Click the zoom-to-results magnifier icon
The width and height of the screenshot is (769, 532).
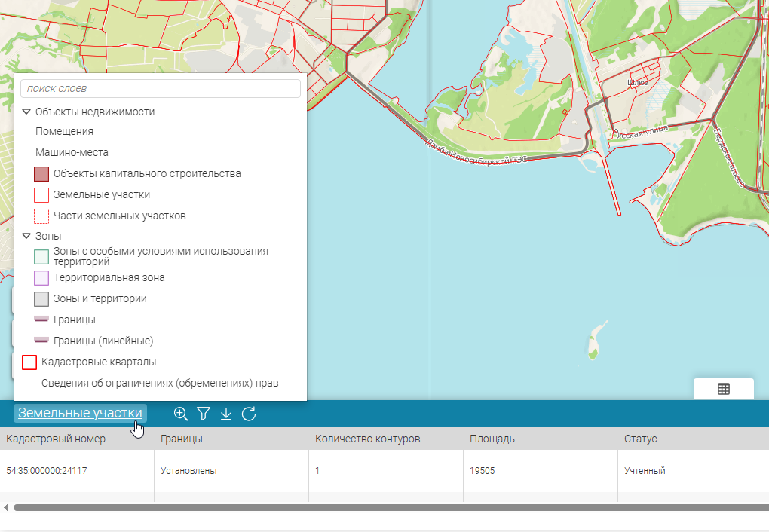180,413
